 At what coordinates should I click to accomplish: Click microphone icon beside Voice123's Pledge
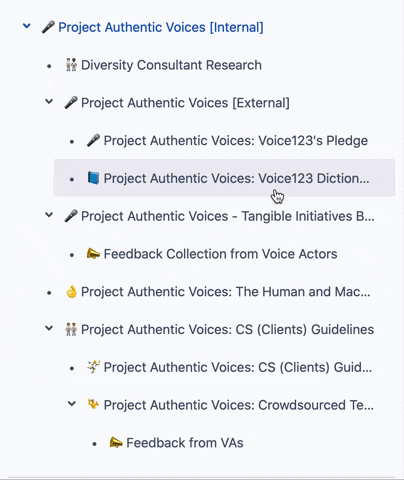93,140
